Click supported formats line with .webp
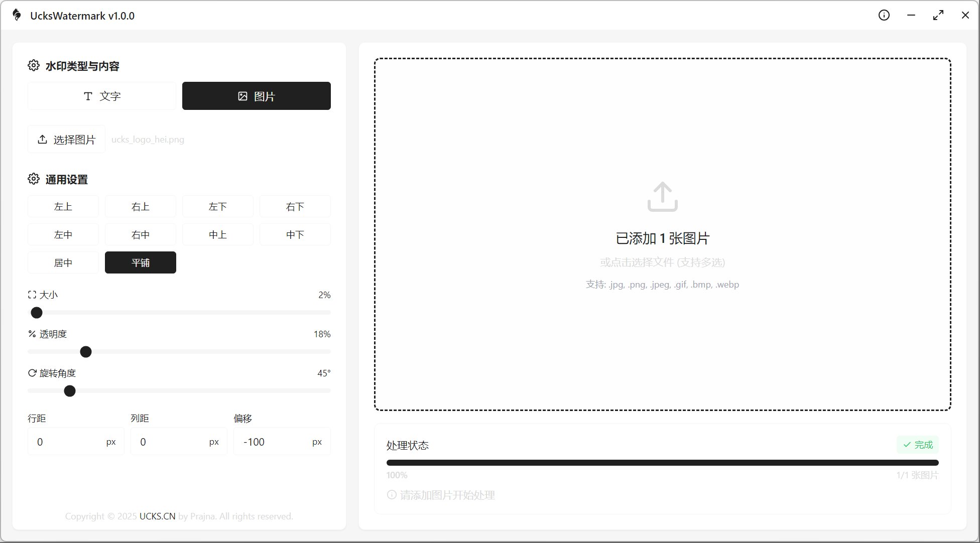 662,285
